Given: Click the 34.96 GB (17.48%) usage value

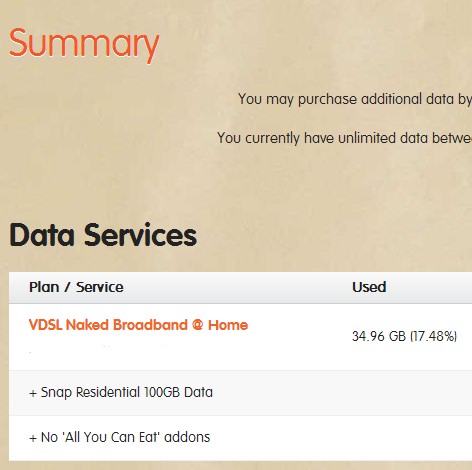Looking at the screenshot, I should point(404,336).
